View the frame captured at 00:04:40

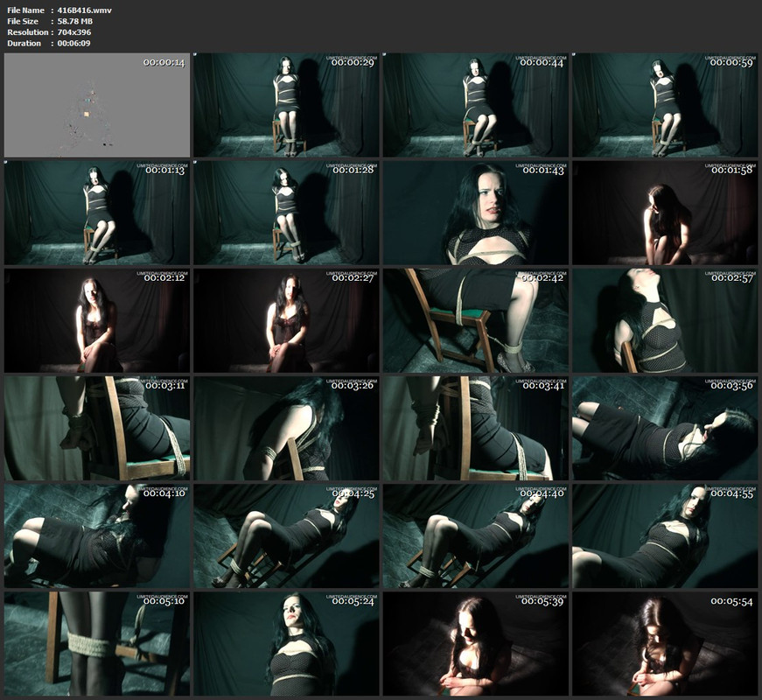pos(476,536)
